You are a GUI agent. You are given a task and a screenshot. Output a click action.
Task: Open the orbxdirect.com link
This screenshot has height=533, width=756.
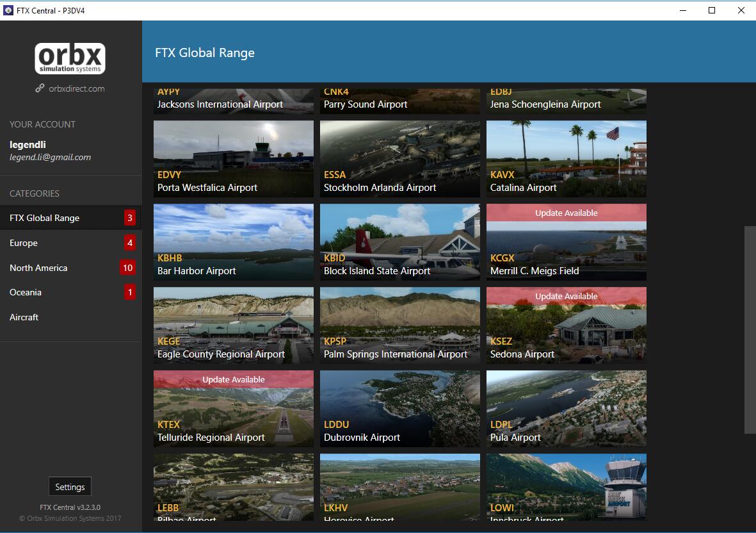76,88
